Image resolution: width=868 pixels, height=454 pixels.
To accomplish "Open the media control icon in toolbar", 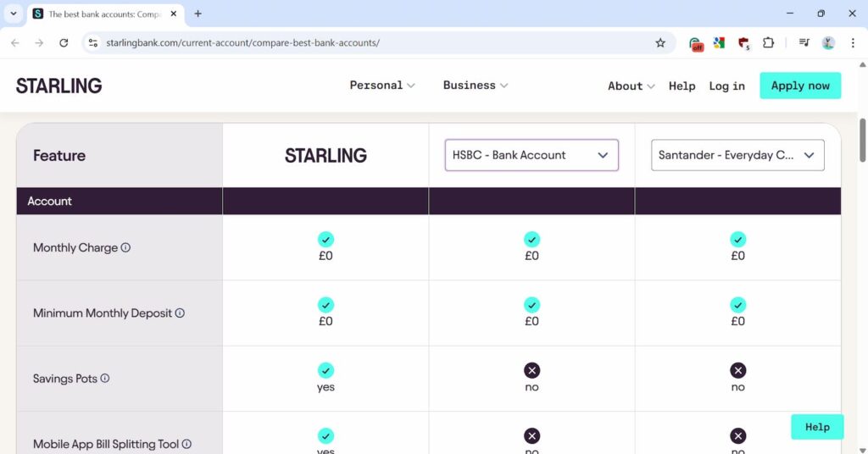I will [804, 42].
